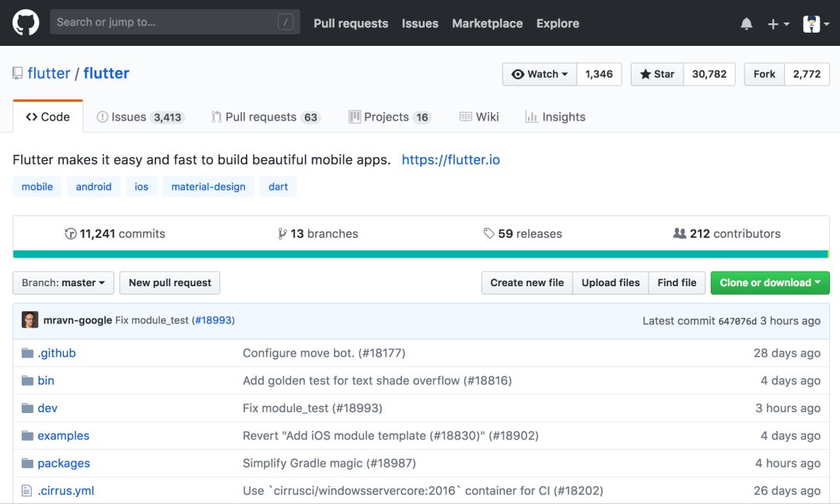Click Create new file button
The image size is (840, 504).
[527, 283]
